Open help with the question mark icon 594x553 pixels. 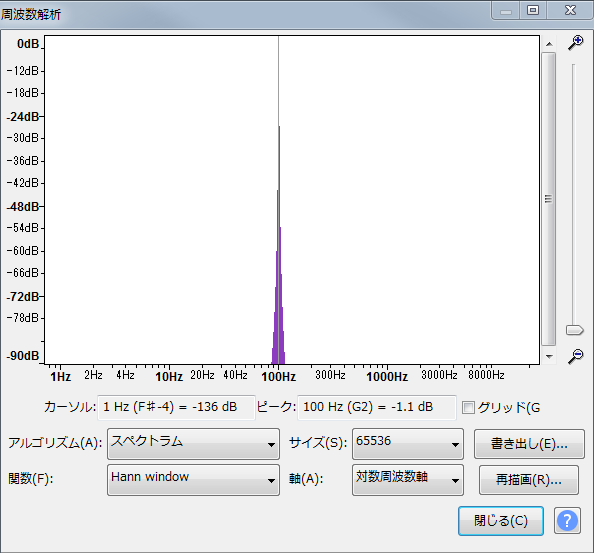[x=567, y=521]
